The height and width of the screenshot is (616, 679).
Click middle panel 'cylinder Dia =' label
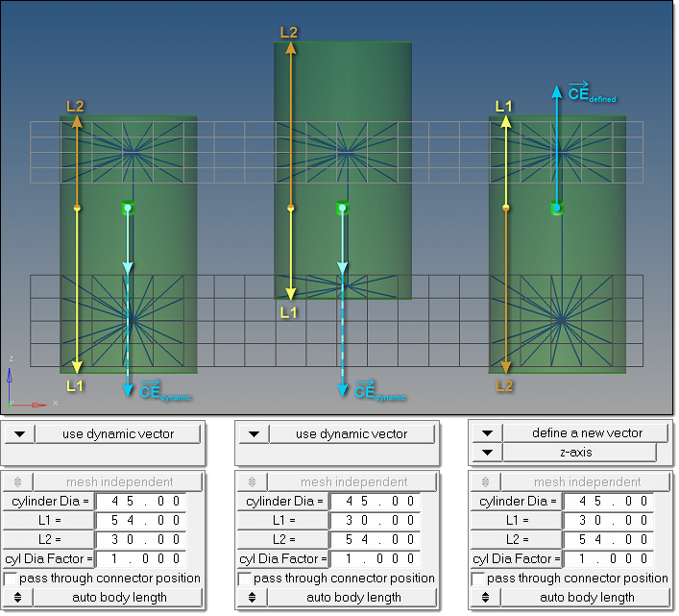283,502
